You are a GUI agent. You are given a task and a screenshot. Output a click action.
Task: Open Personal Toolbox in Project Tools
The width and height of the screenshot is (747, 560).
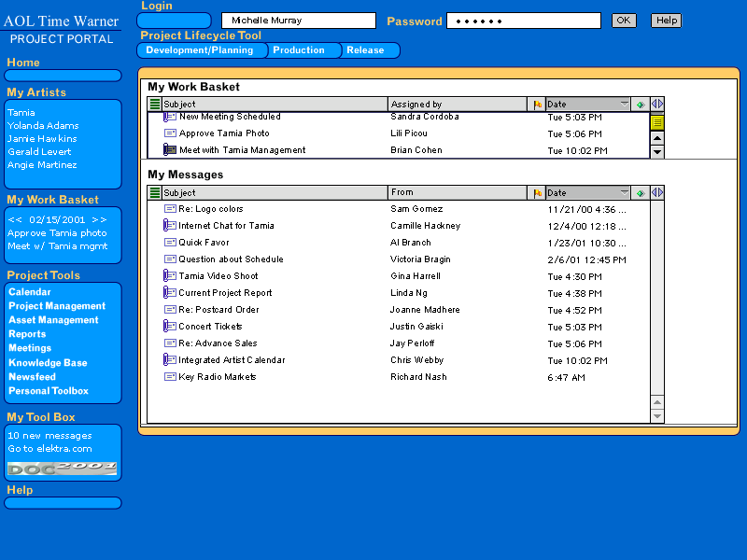point(49,390)
